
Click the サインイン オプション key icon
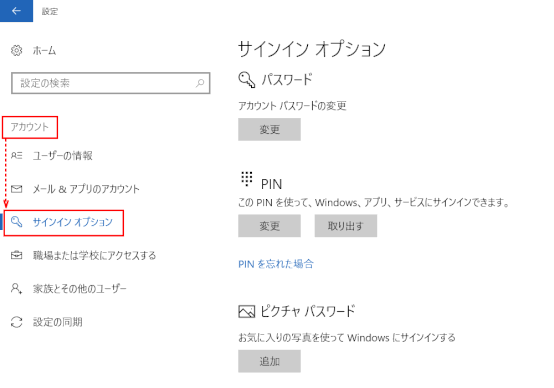point(16,222)
